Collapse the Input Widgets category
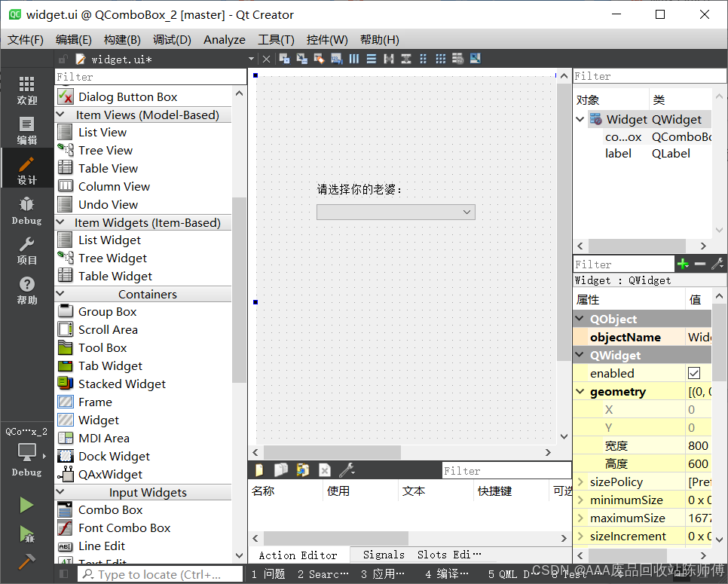728x584 pixels. coord(60,492)
